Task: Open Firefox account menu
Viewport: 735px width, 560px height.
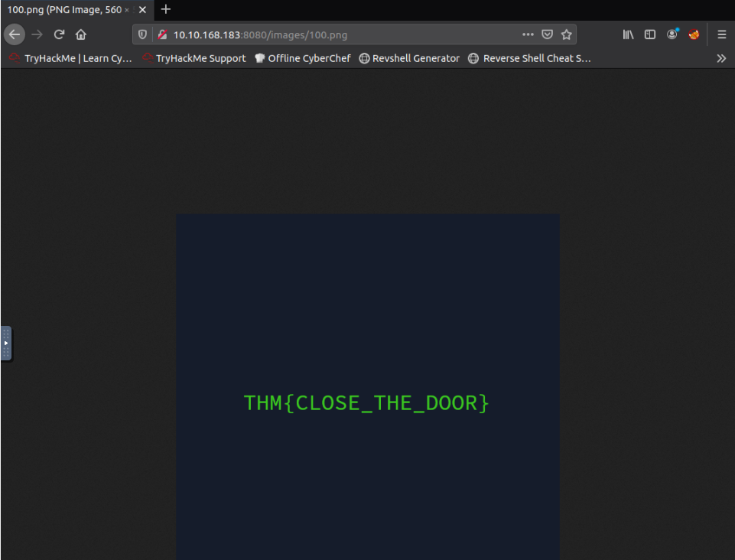Action: pyautogui.click(x=672, y=34)
